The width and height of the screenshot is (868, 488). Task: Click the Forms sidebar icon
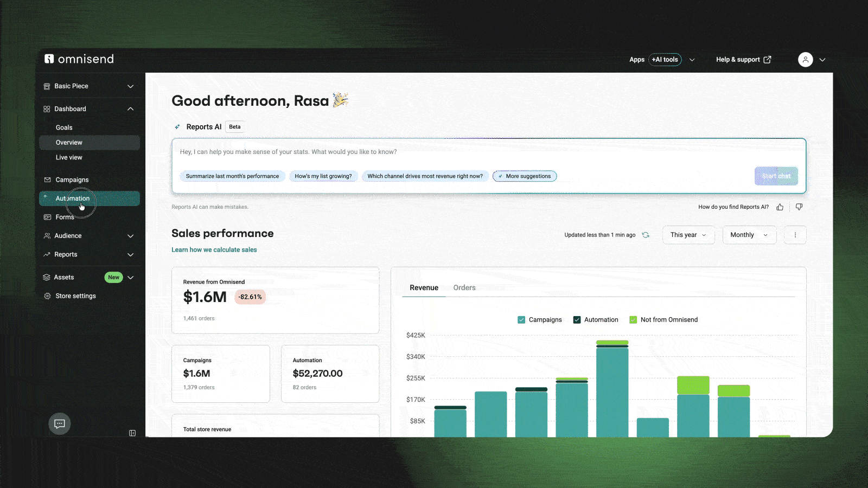[x=47, y=217]
